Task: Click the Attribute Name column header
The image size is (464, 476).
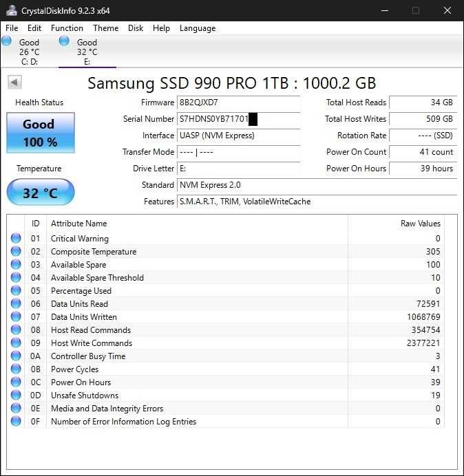Action: click(197, 224)
